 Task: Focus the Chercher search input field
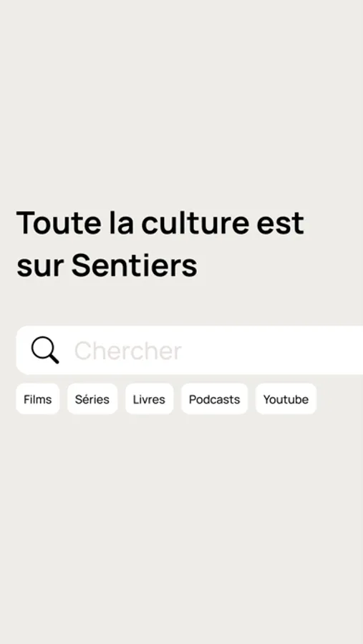point(190,351)
